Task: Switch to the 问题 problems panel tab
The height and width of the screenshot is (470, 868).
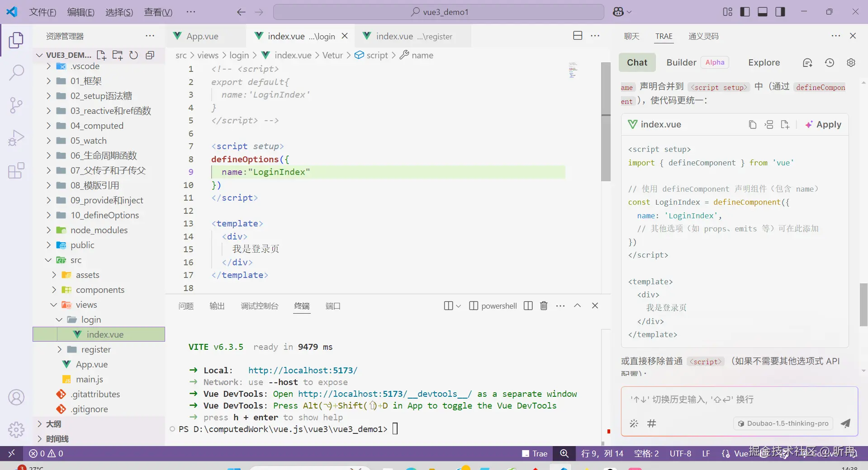Action: pyautogui.click(x=186, y=306)
